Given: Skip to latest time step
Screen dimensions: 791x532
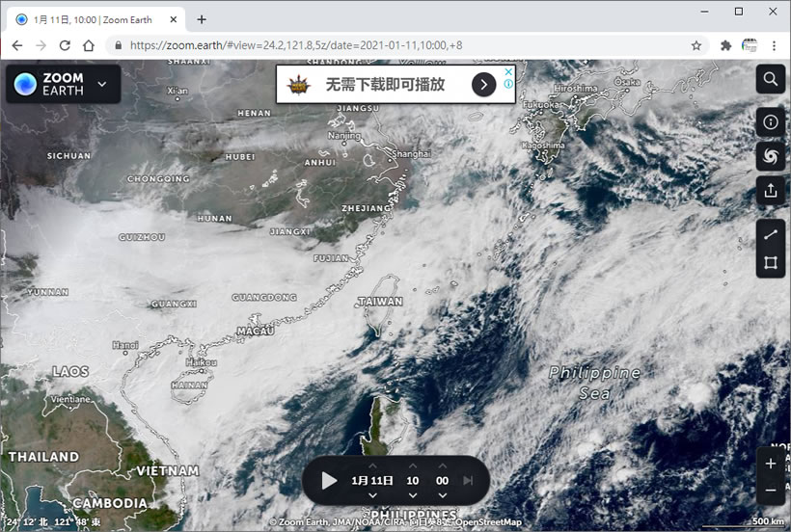Looking at the screenshot, I should coord(468,481).
